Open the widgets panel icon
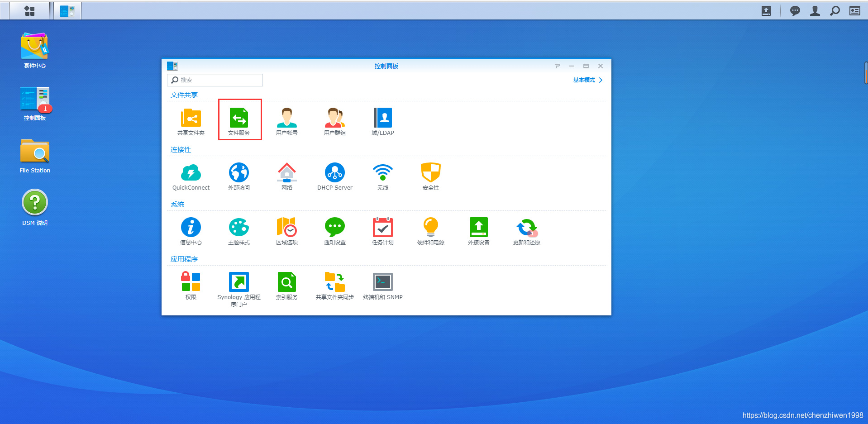Image resolution: width=868 pixels, height=424 pixels. coord(855,11)
